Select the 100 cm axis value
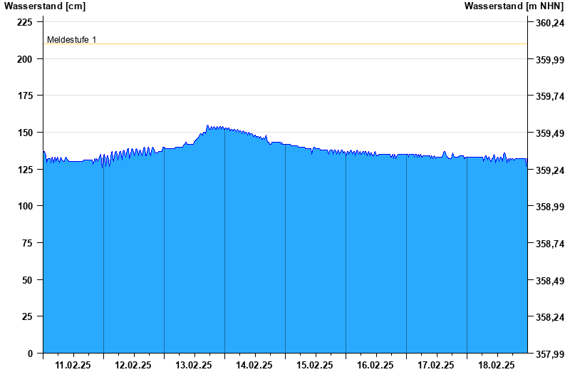Viewport: 570px width, 392px height. pyautogui.click(x=25, y=206)
